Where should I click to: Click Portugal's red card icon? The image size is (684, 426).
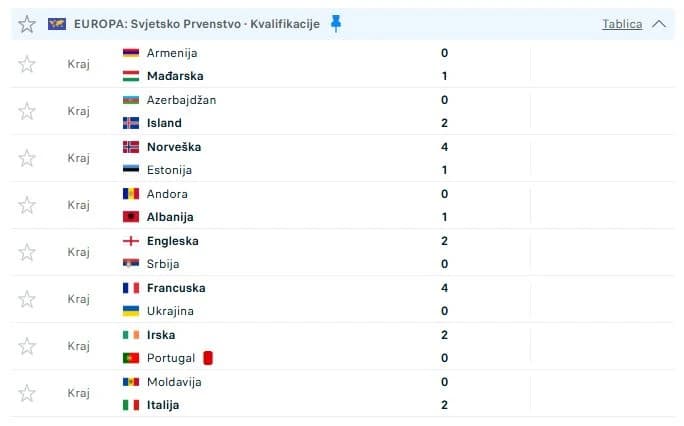point(208,357)
